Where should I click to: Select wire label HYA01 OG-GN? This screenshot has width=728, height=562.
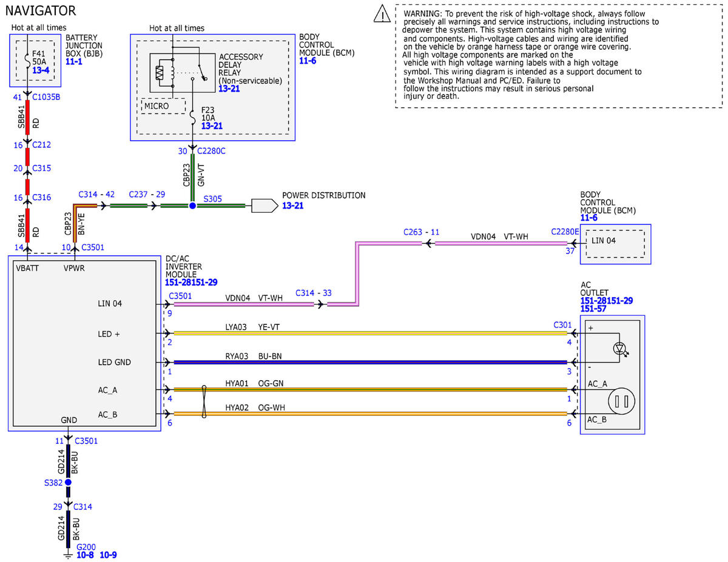pos(254,383)
